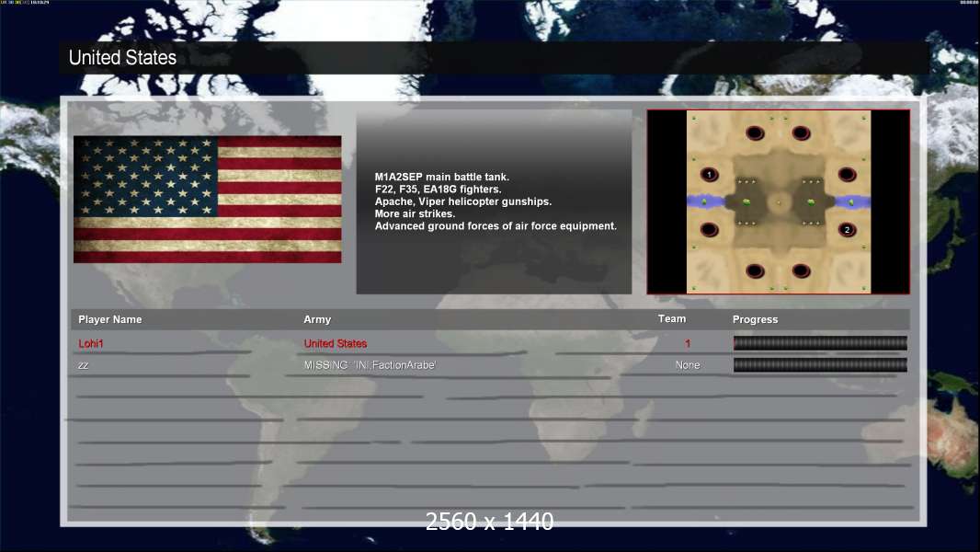Click Lohi1's loading progress bar

[820, 342]
